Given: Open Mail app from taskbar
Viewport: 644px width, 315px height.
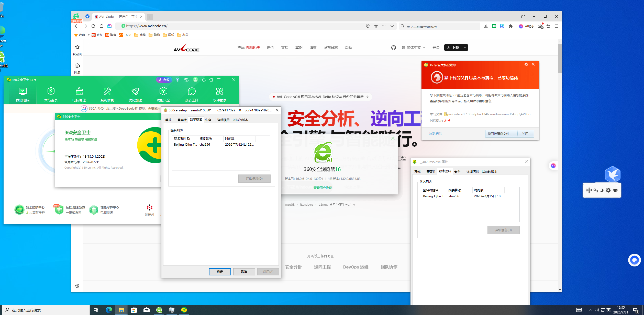Looking at the screenshot, I should [x=147, y=310].
